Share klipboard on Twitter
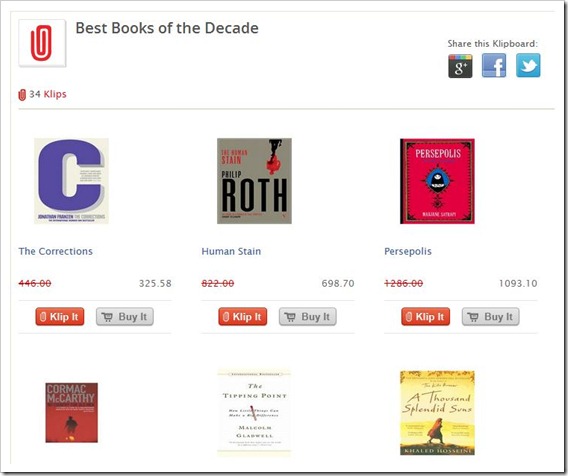568x476 pixels. click(x=528, y=66)
